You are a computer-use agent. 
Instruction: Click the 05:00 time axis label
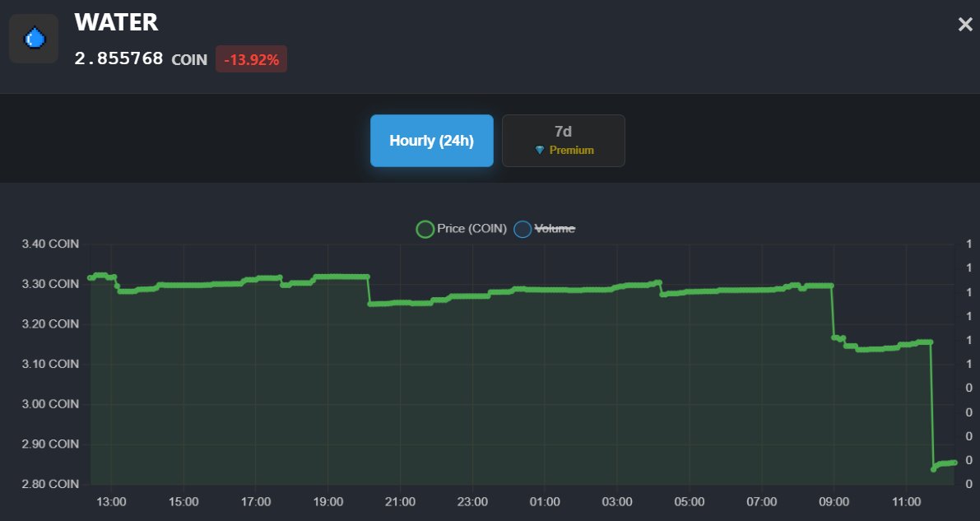point(690,501)
